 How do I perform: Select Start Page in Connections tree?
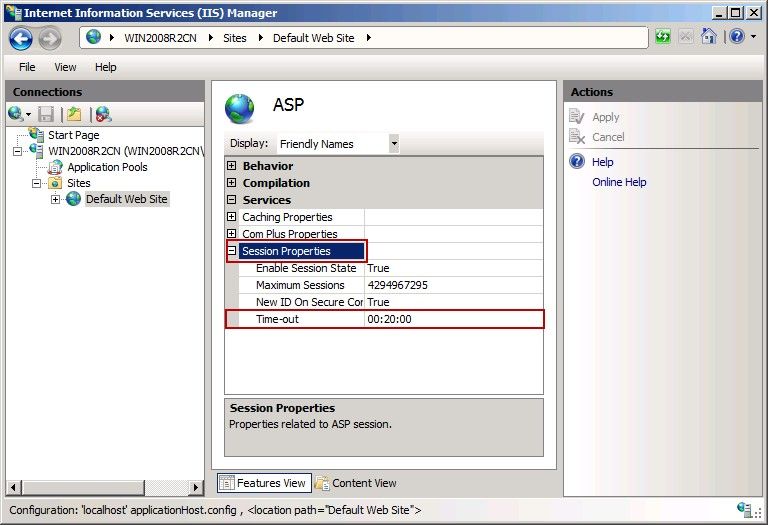point(73,135)
